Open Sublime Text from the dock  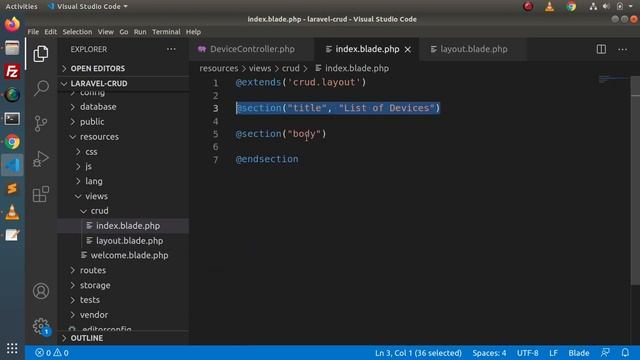[x=12, y=189]
